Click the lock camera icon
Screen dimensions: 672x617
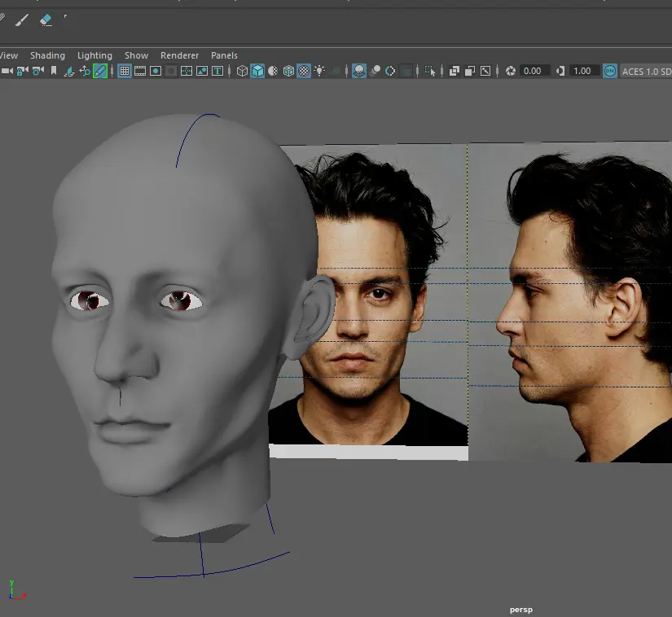pos(22,72)
